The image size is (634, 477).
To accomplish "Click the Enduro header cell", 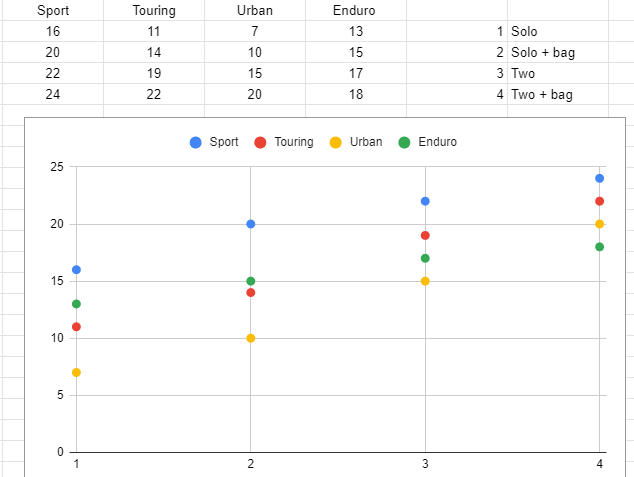I will [x=356, y=10].
